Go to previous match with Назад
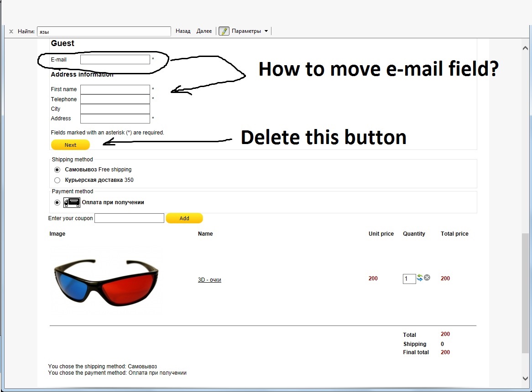This screenshot has width=532, height=392. pyautogui.click(x=183, y=31)
